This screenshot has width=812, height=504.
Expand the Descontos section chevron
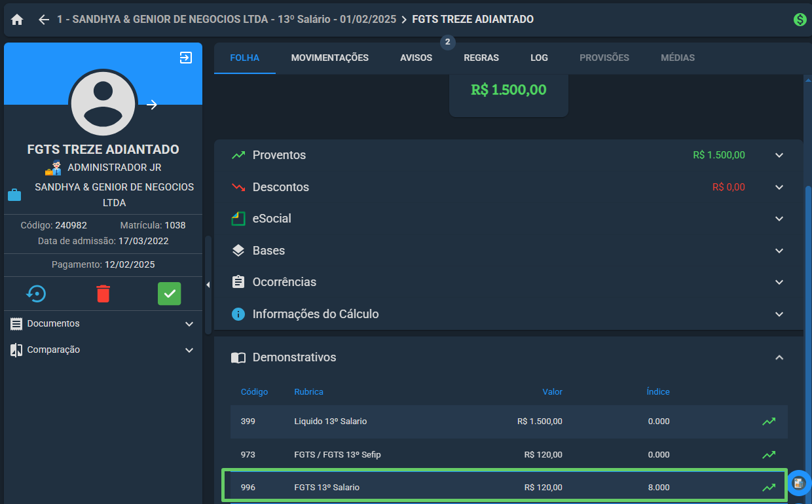click(779, 187)
